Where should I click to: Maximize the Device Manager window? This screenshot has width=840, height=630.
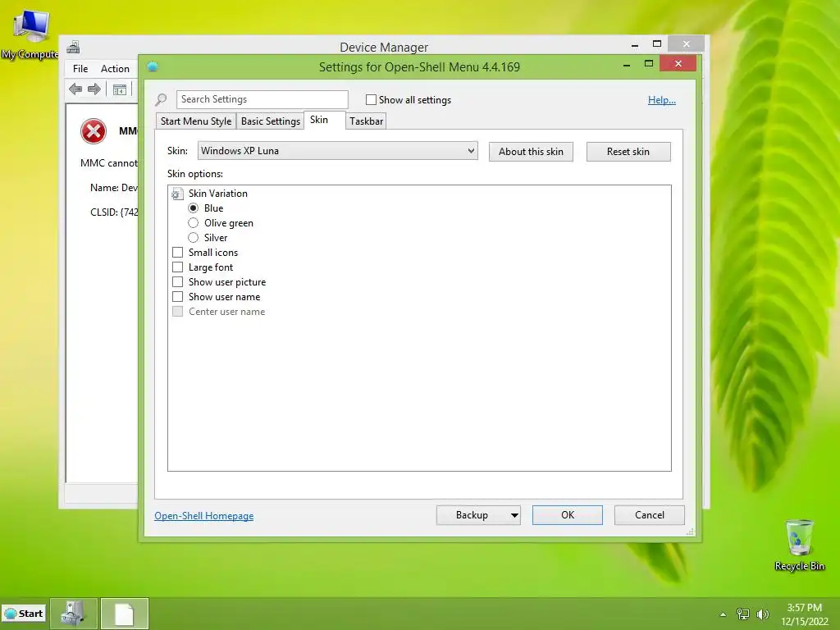click(x=657, y=44)
